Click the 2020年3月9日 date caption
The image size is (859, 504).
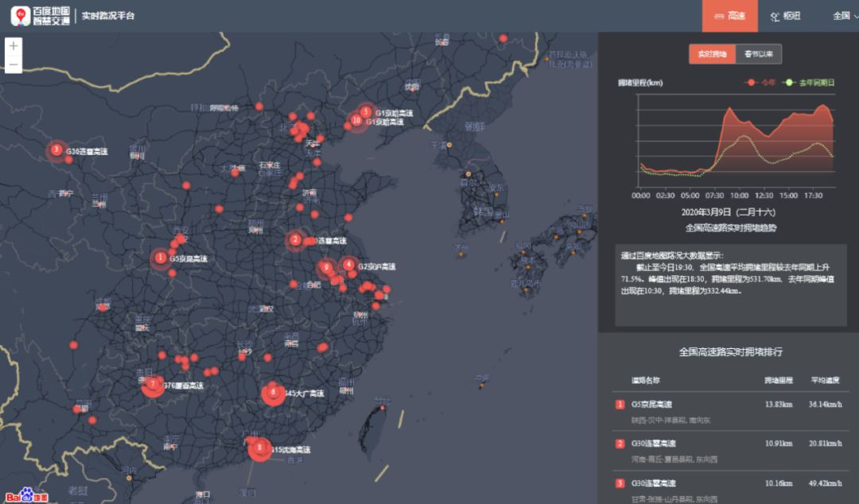(728, 212)
